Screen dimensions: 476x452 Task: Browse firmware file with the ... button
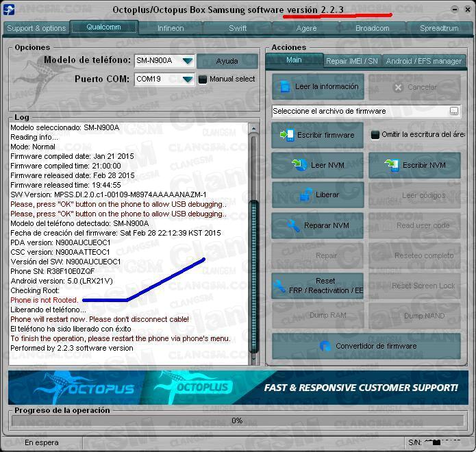point(454,111)
